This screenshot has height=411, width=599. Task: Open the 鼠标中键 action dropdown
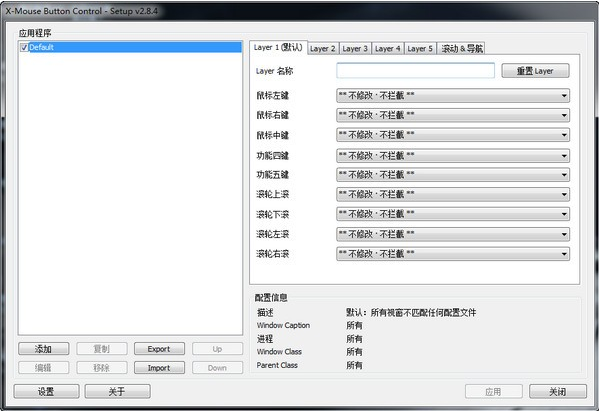[x=453, y=135]
